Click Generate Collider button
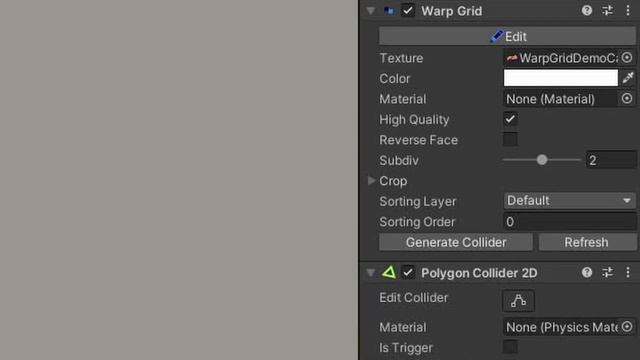 point(456,242)
